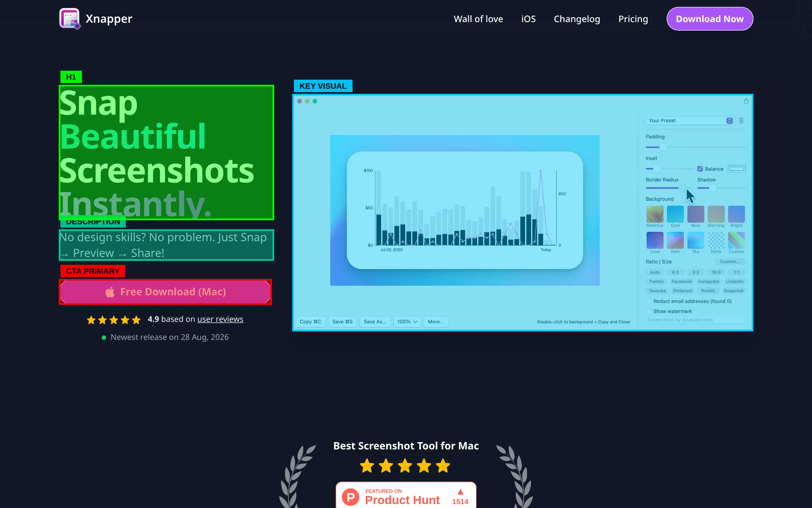812x508 pixels.
Task: Select the Sky background swatch
Action: (695, 240)
